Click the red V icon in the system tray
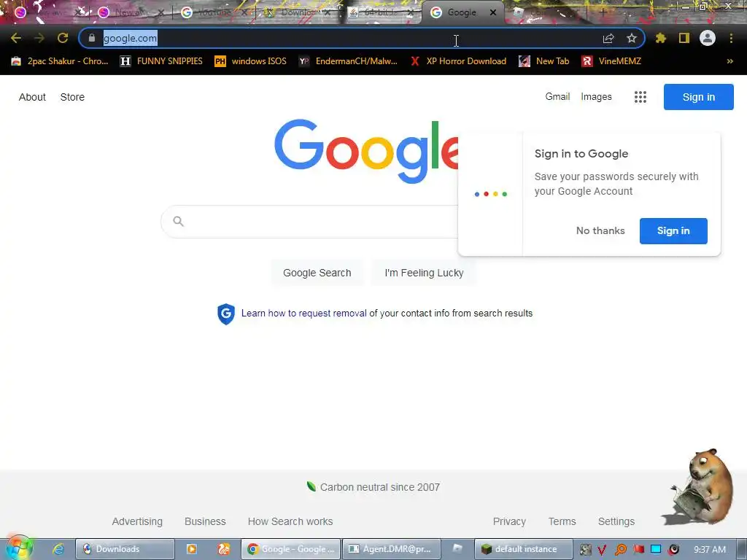Viewport: 747px width, 560px height. tap(602, 550)
